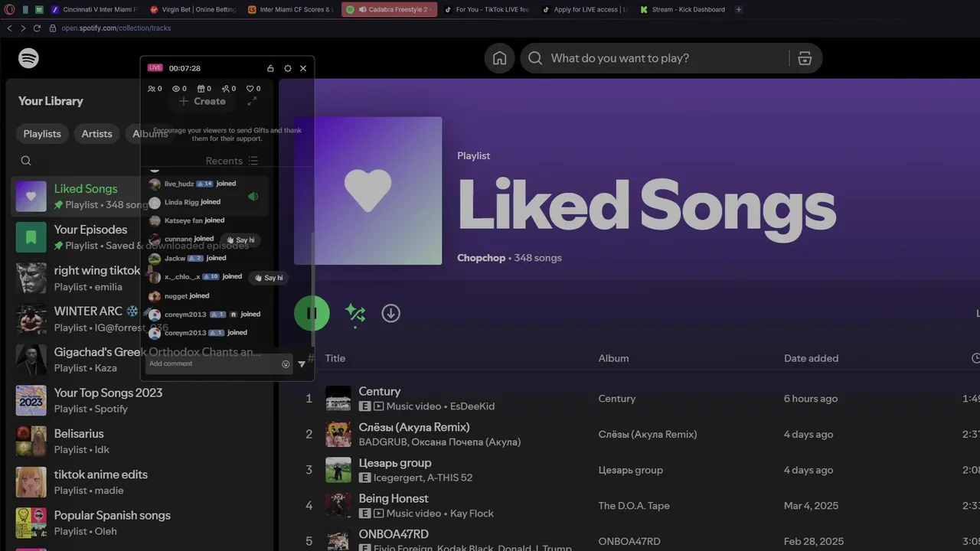The image size is (980, 551).
Task: Open LIVE overlay settings gear
Action: pyautogui.click(x=288, y=68)
